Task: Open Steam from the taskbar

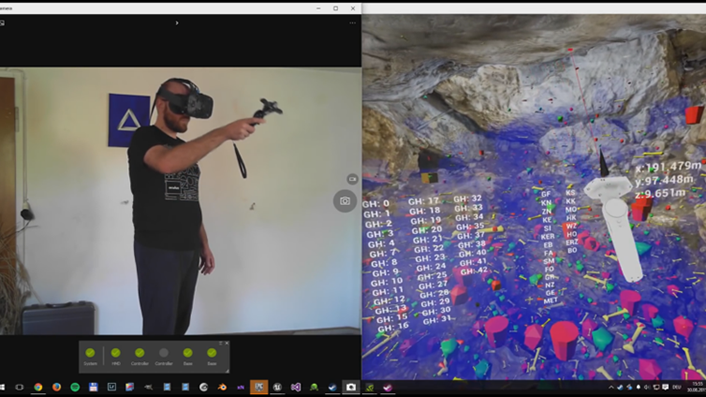Action: 333,387
